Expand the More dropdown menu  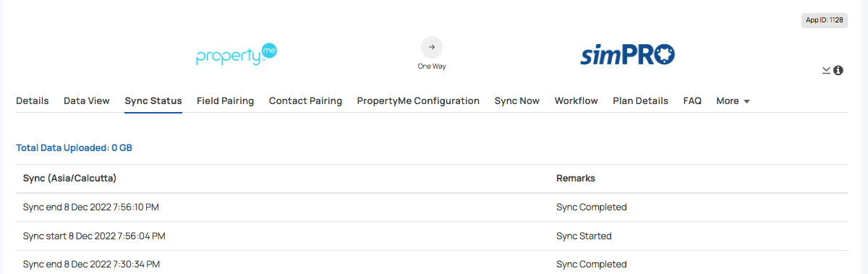[x=733, y=101]
